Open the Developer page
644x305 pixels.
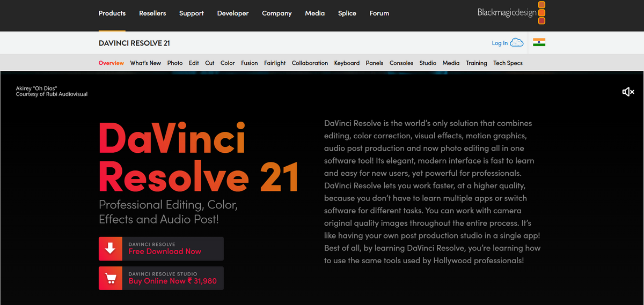233,13
